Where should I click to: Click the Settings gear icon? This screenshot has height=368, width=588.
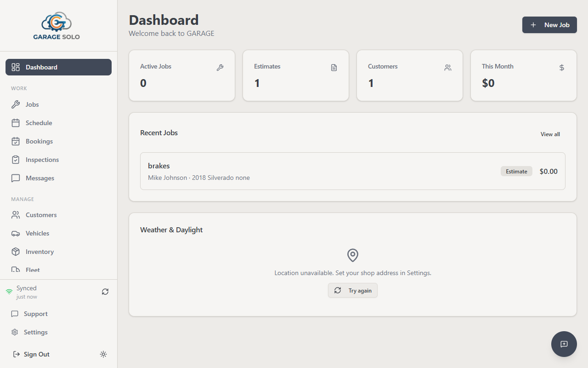[x=15, y=332]
